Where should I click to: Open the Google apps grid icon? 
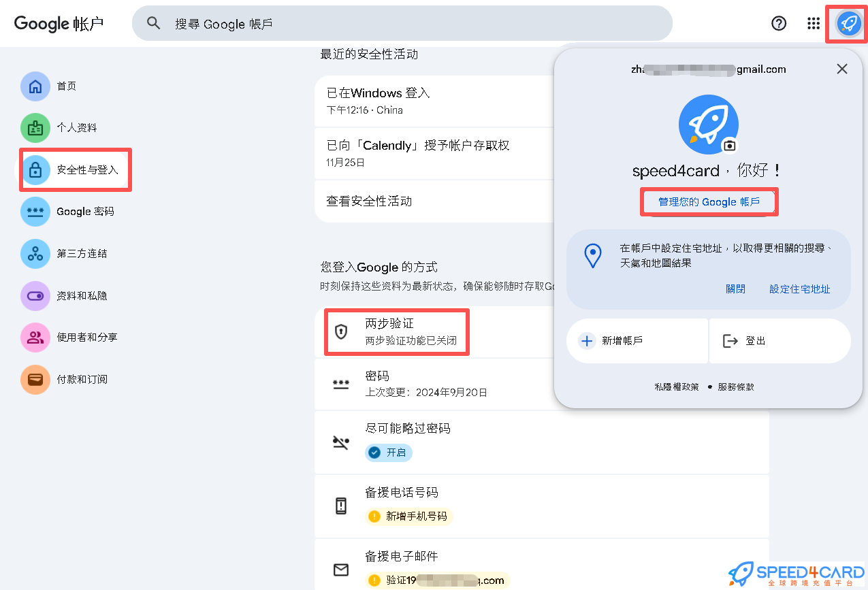(813, 22)
